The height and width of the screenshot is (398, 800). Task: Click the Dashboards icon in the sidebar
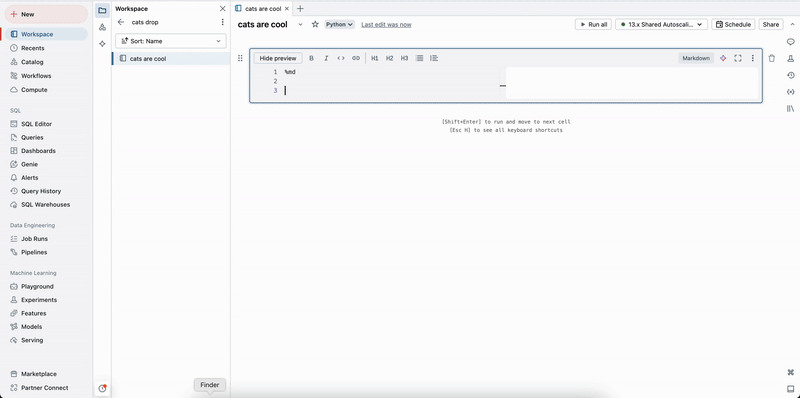(x=14, y=151)
